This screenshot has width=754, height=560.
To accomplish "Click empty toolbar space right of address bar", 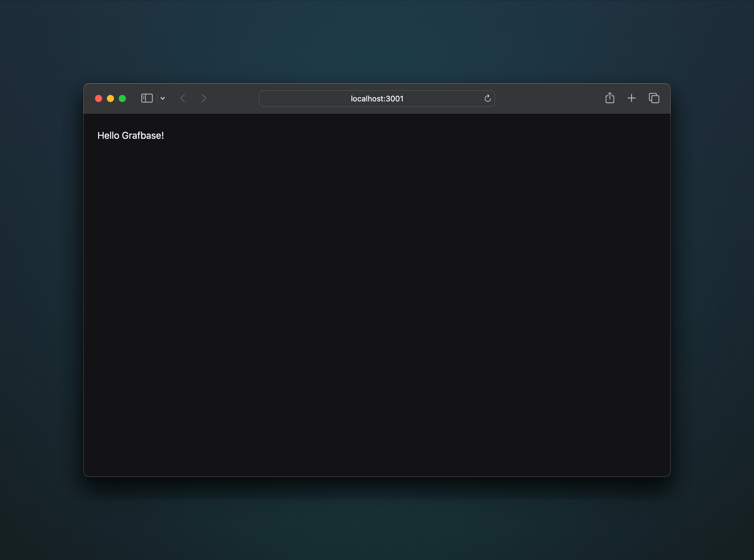I will [550, 99].
